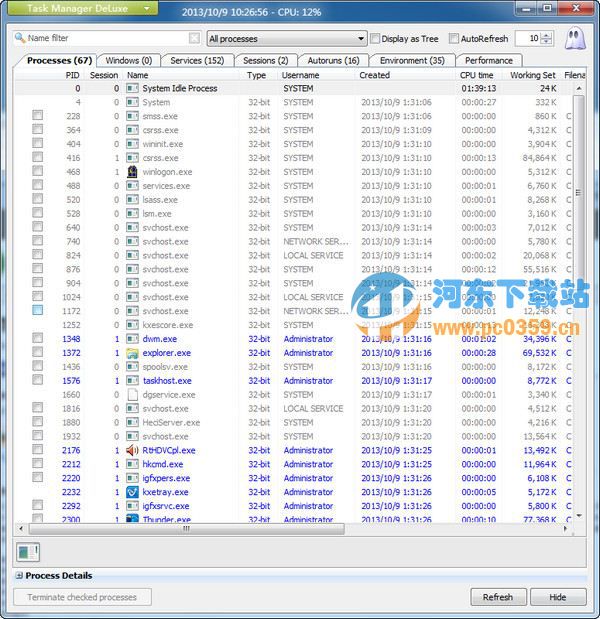
Task: Click the HeciServer.exe process icon
Action: pyautogui.click(x=132, y=422)
